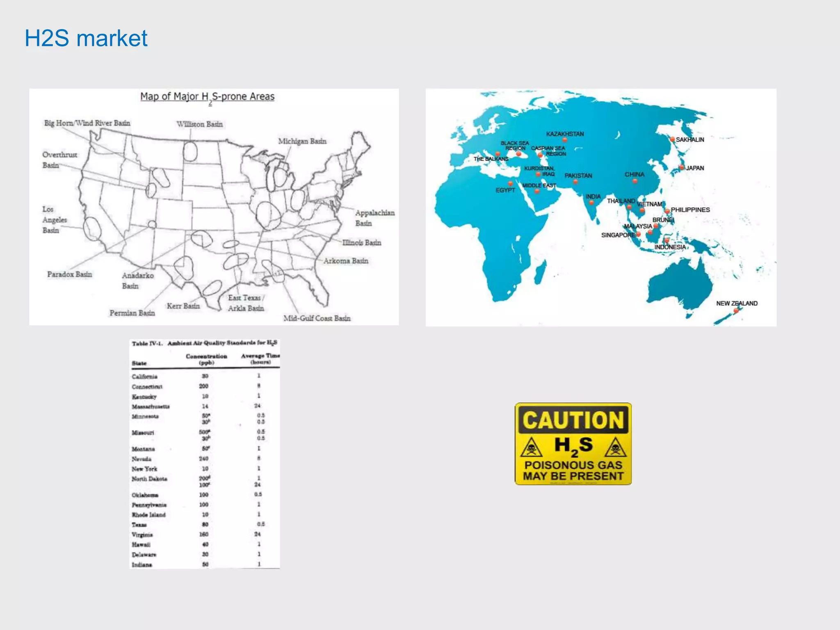
Task: Click the Permian Basin label
Action: point(132,313)
